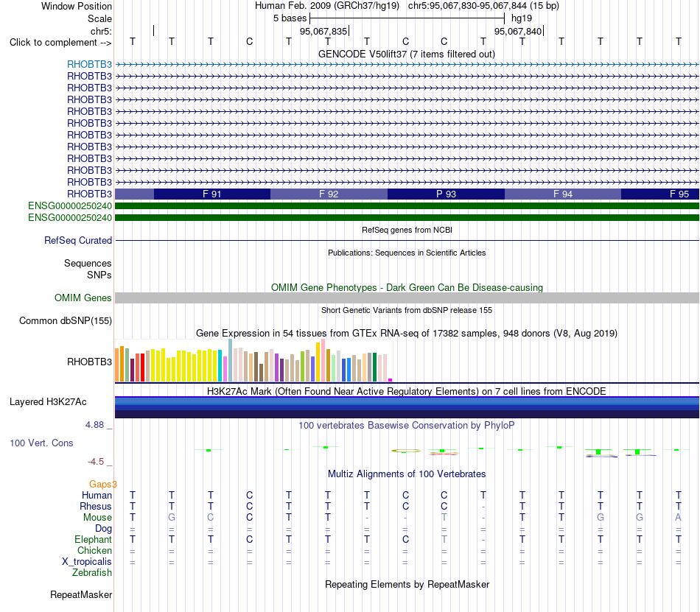Select the Dog species row label

pos(103,529)
